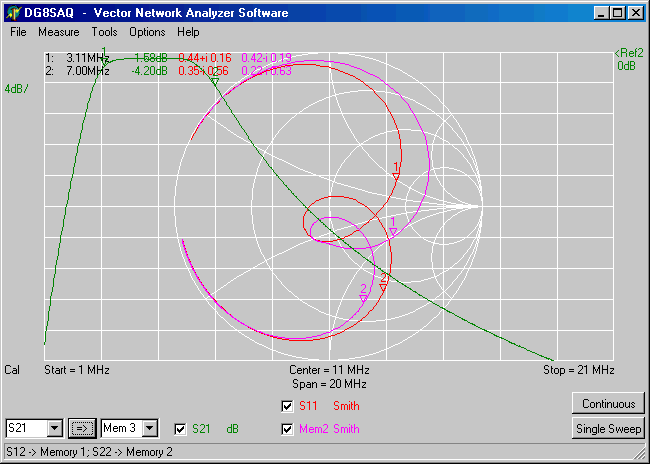
Task: Minimize the DG8SAQ window
Action: click(601, 13)
